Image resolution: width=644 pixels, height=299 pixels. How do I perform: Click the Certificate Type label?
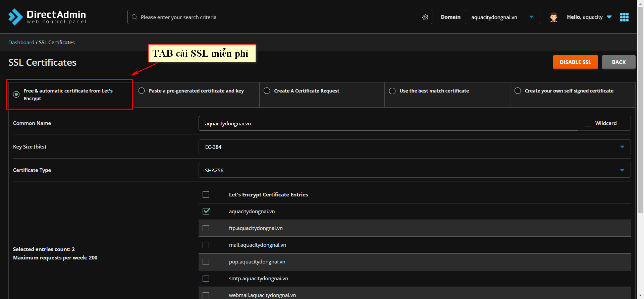pos(32,170)
